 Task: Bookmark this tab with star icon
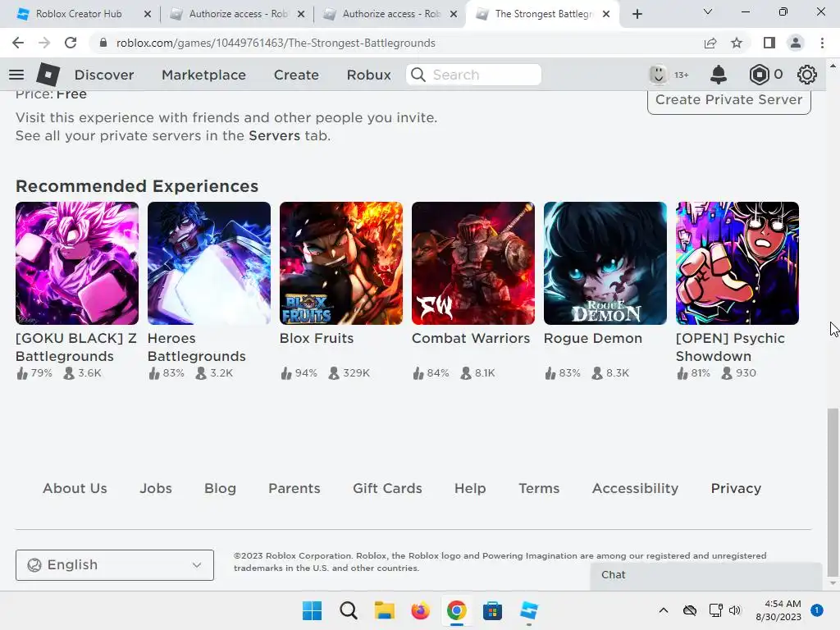click(x=737, y=43)
